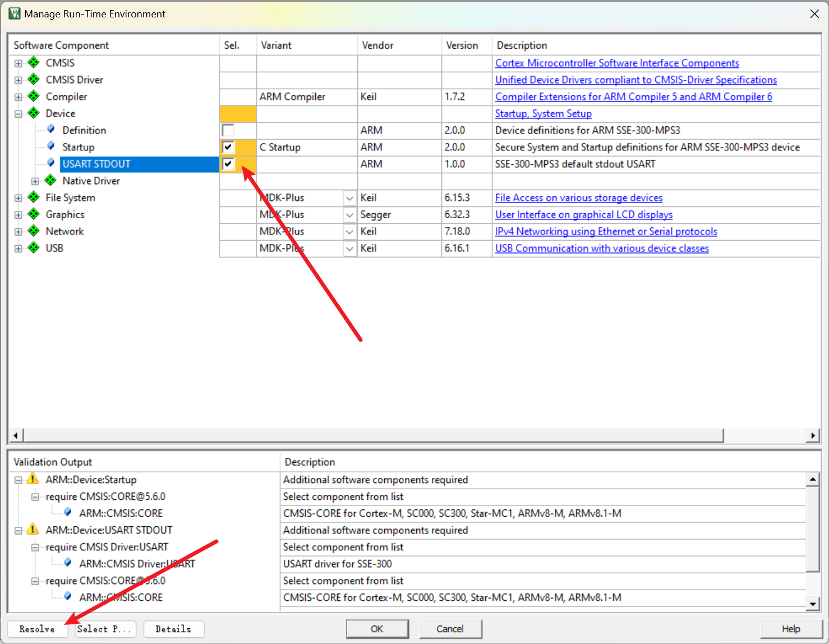
Task: Click the blue gem icon beside Definition
Action: (x=51, y=130)
